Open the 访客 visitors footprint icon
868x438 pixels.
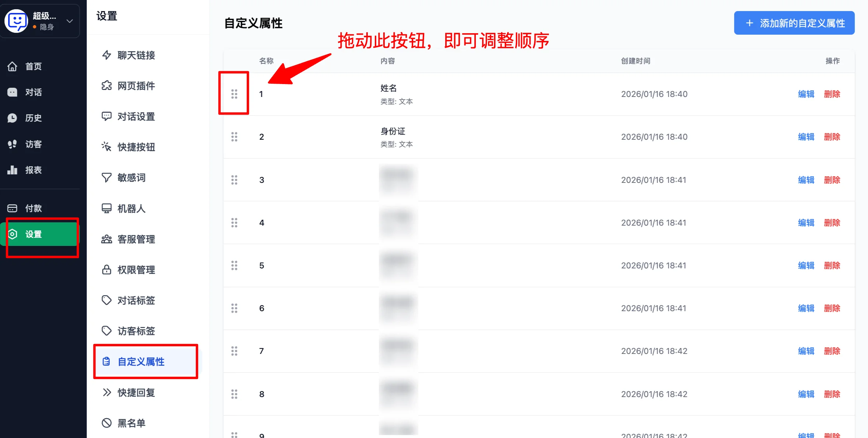pos(12,144)
